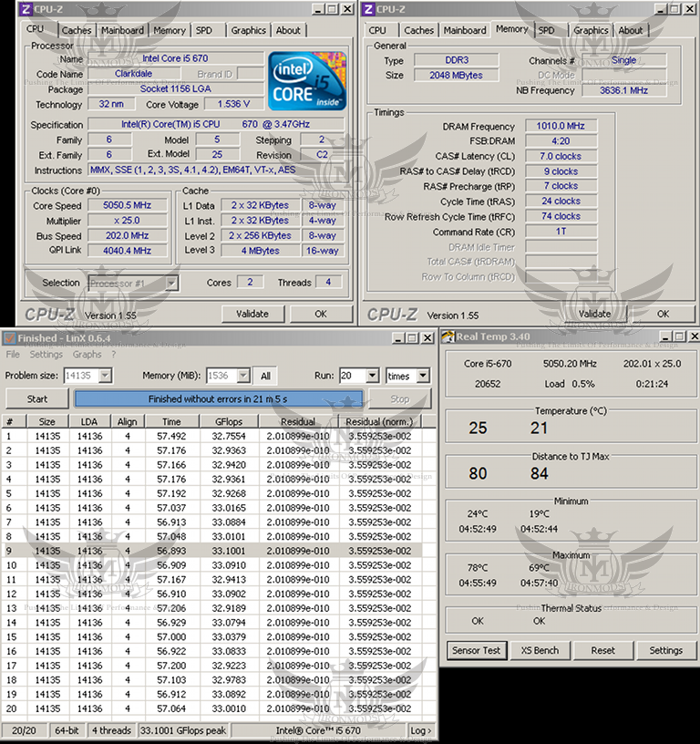Screen dimensions: 700x744
Task: Click OK in left CPU-Z window
Action: pyautogui.click(x=321, y=315)
